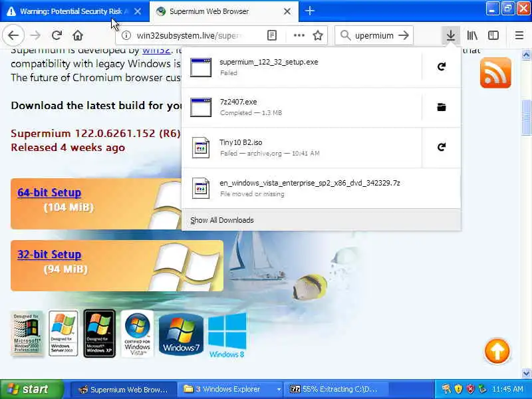The image size is (532, 399).
Task: Click the orange RSS feed icon
Action: [495, 72]
